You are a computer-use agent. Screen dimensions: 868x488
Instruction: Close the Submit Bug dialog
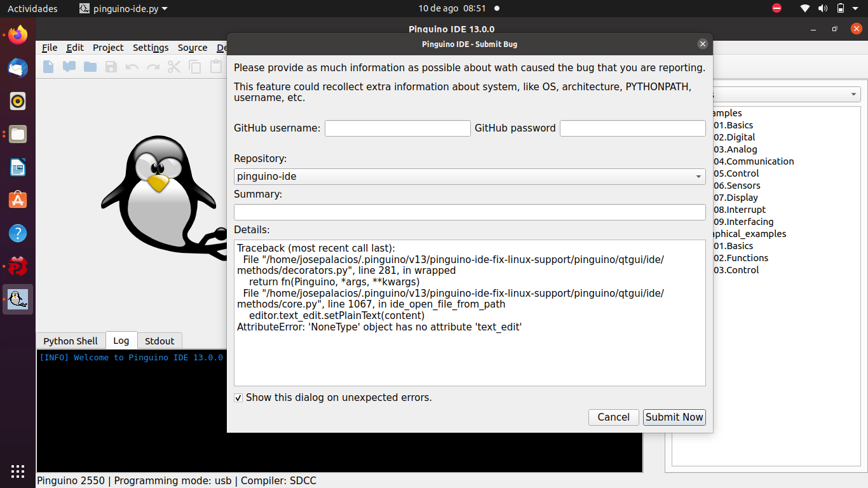point(702,44)
